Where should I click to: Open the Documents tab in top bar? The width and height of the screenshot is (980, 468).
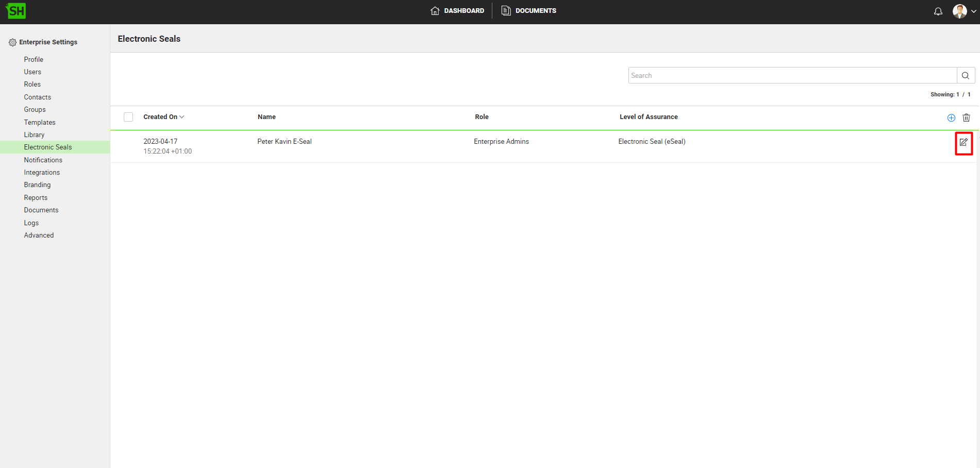pyautogui.click(x=529, y=11)
